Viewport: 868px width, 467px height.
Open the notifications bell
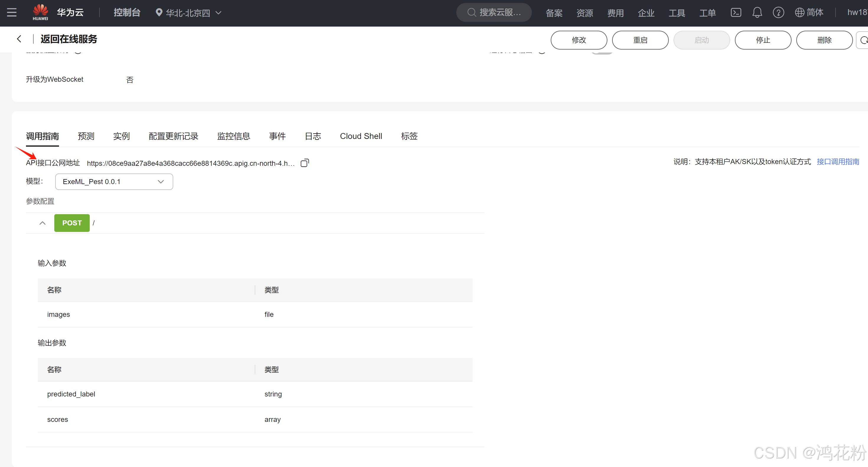[757, 12]
